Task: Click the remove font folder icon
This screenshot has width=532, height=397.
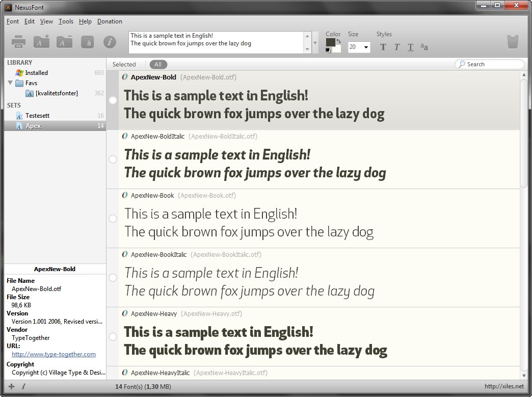Action: (64, 42)
